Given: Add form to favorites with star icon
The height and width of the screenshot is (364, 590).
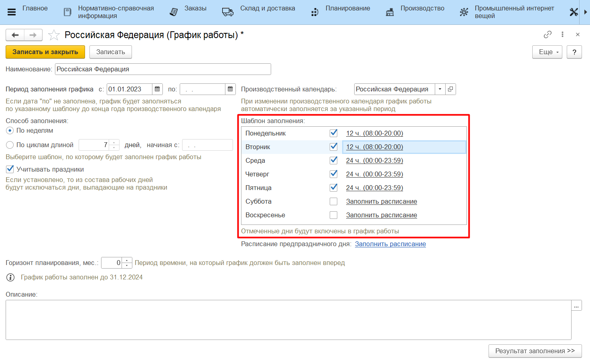Looking at the screenshot, I should (54, 35).
